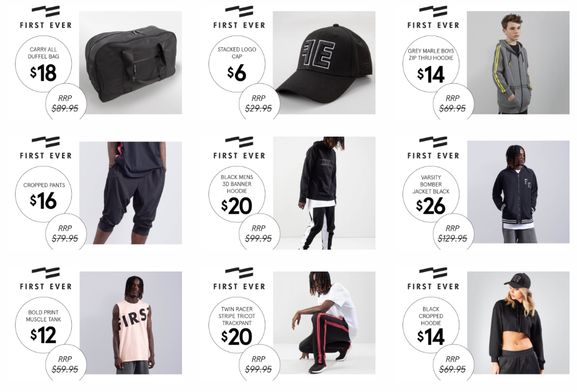Click First Ever logo above cropped pants
Screen dimensions: 577x392
pyautogui.click(x=45, y=148)
